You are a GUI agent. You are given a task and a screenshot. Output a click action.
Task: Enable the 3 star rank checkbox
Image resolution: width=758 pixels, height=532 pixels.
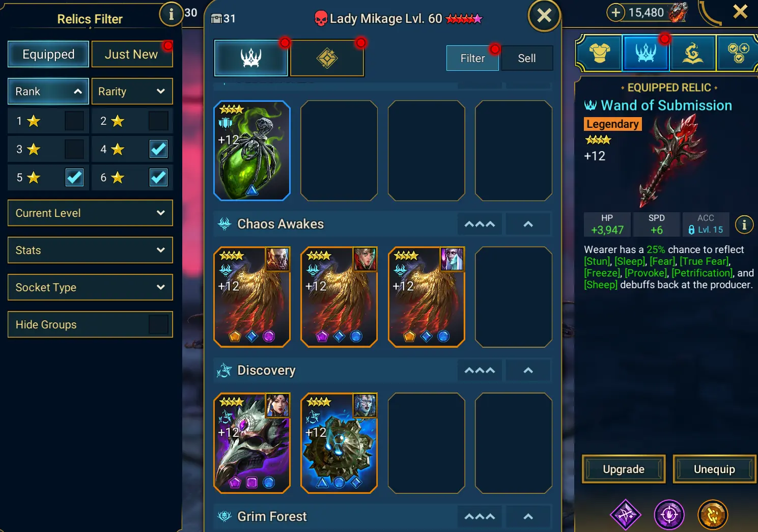[x=74, y=149]
